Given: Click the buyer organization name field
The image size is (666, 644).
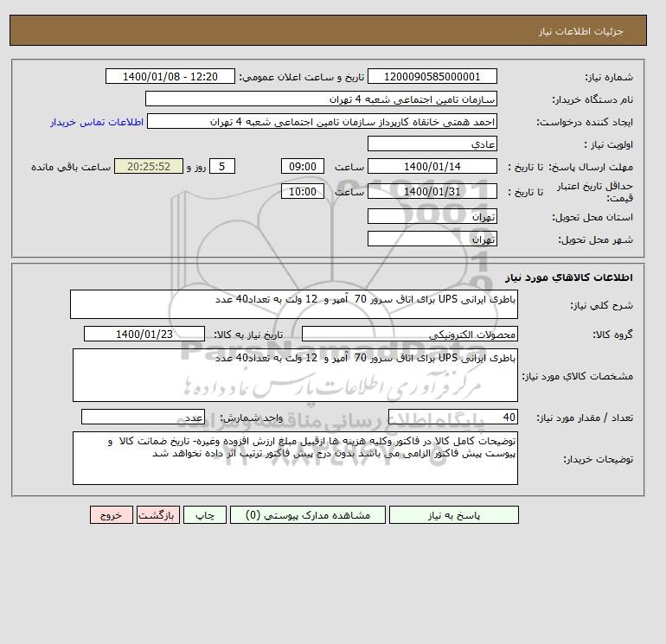Looking at the screenshot, I should coord(321,99).
